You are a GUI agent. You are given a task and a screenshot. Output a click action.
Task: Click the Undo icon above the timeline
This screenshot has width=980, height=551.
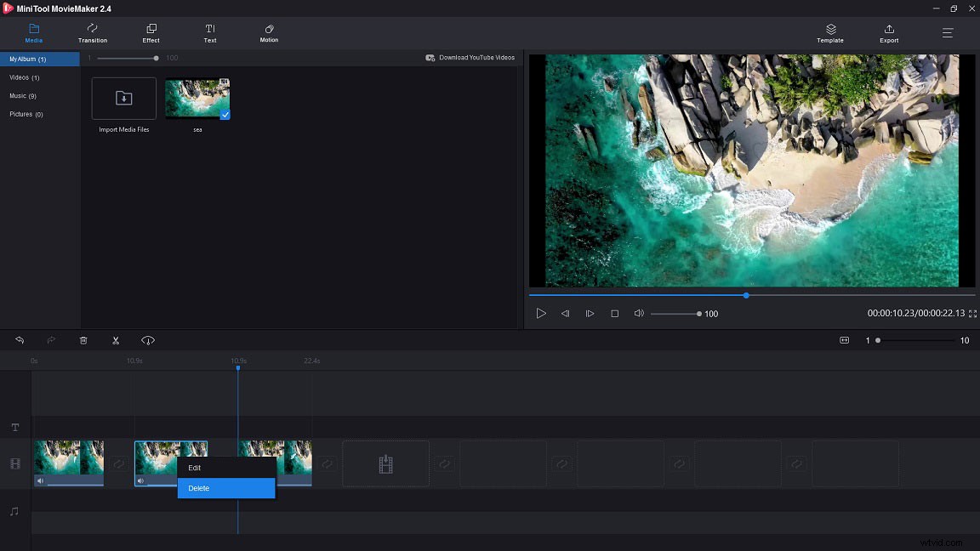(x=19, y=340)
